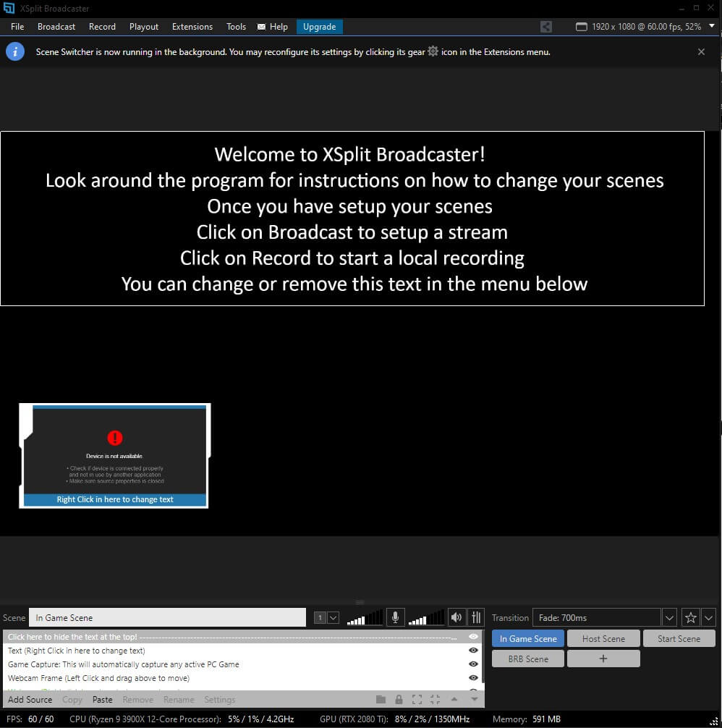Click the transition favorites star icon

pyautogui.click(x=690, y=617)
